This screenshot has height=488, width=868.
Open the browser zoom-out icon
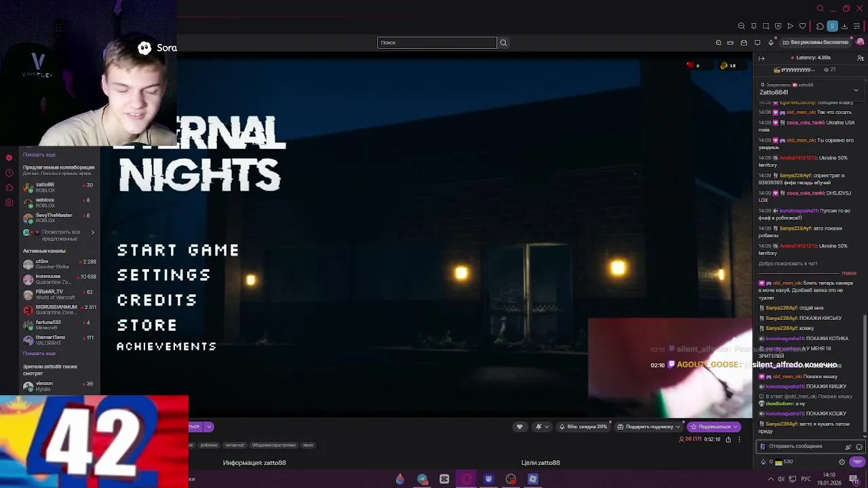741,26
